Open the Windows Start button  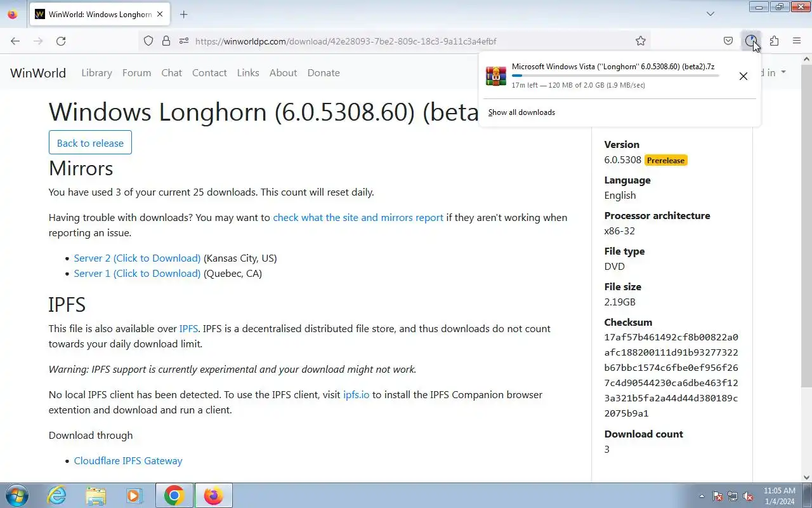coord(16,495)
